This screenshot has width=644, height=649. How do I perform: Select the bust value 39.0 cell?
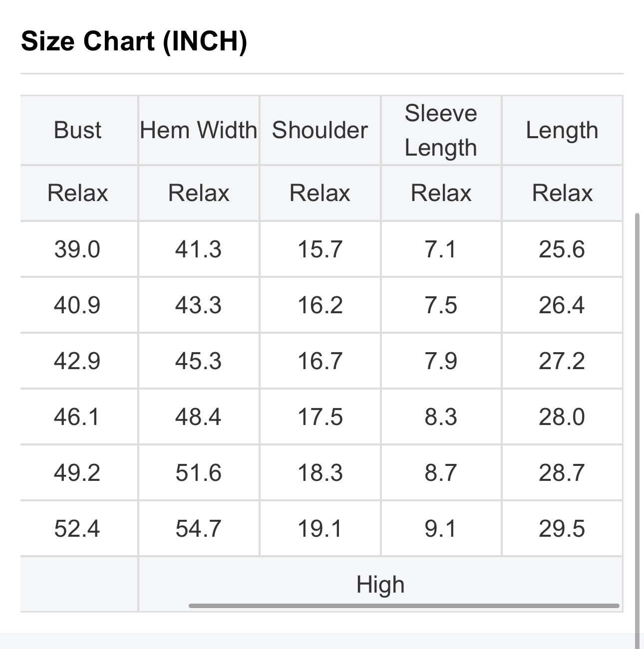(x=78, y=249)
